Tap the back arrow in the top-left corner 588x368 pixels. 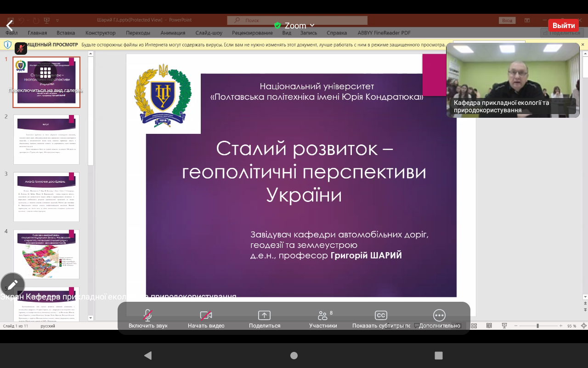9,26
